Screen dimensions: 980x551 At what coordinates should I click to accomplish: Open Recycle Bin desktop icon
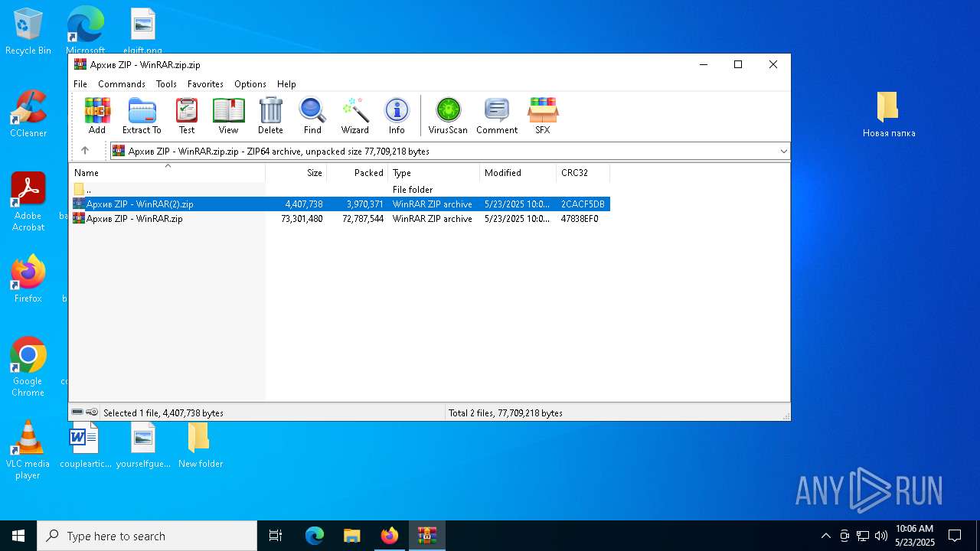(28, 32)
